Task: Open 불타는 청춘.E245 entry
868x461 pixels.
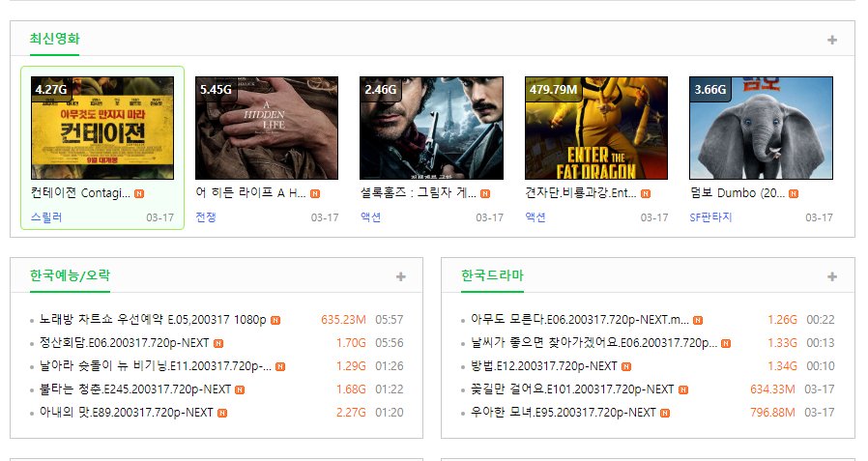Action: pyautogui.click(x=135, y=389)
